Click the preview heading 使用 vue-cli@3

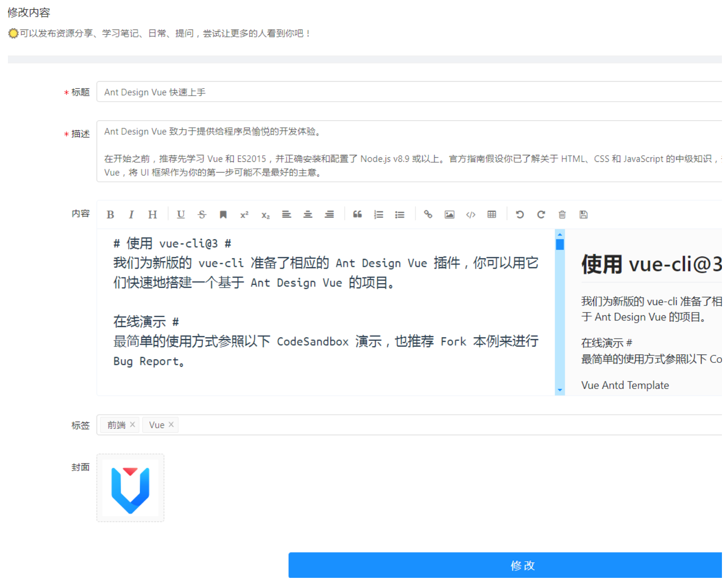click(651, 264)
